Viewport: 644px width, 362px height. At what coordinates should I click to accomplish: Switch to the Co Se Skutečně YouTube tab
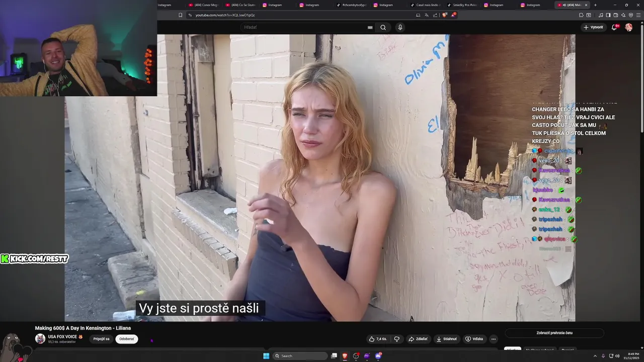click(240, 5)
